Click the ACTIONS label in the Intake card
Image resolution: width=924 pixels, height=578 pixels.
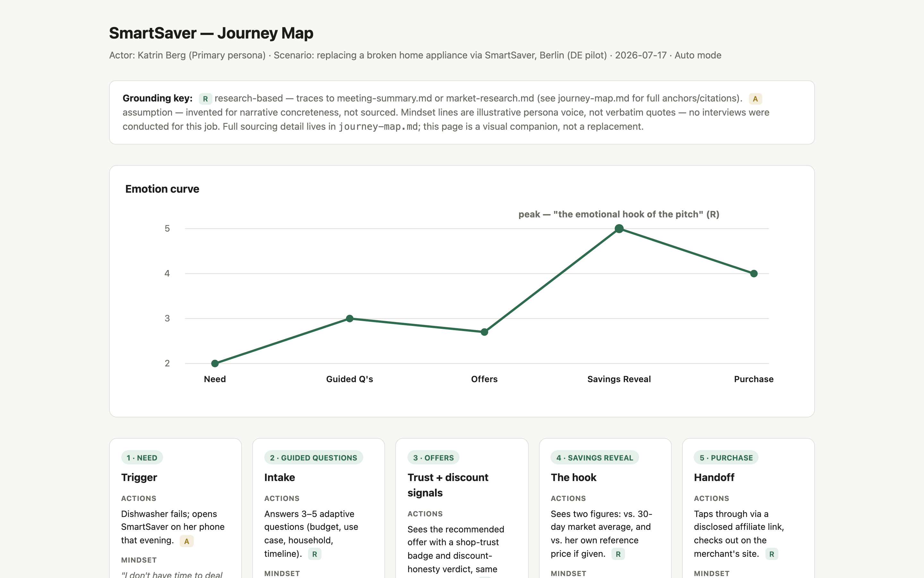tap(282, 498)
